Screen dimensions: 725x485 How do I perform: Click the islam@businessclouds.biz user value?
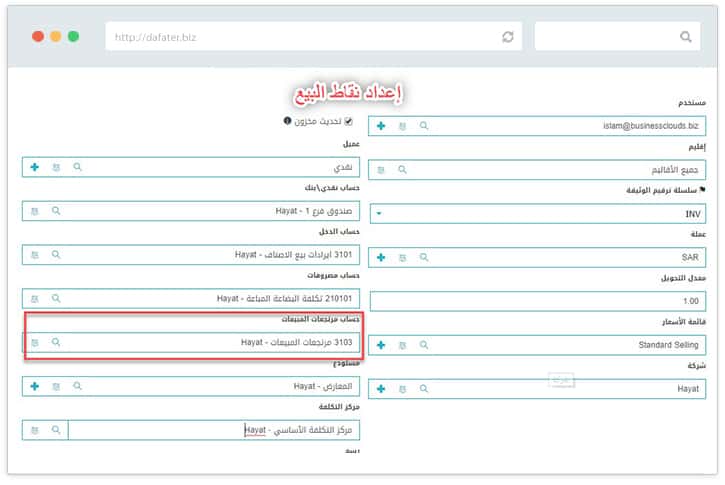(650, 126)
